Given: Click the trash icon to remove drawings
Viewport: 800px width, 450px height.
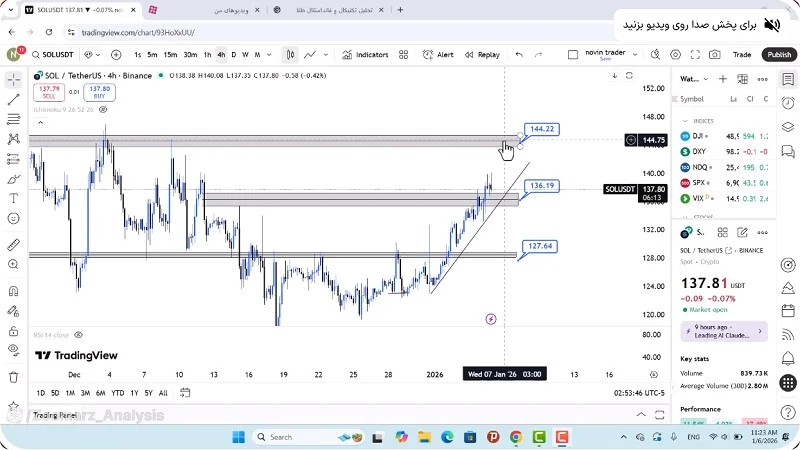Looking at the screenshot, I should point(13,377).
